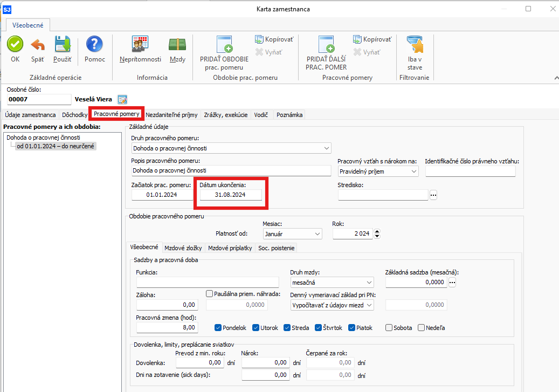Open Druh mzdy dropdown
Screen dimensions: 559x392
[369, 283]
